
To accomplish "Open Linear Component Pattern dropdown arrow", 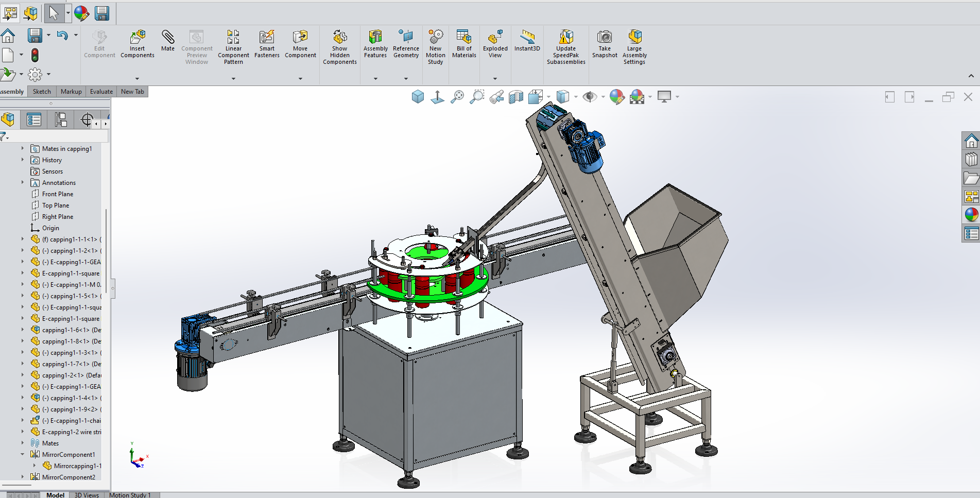I will (233, 79).
